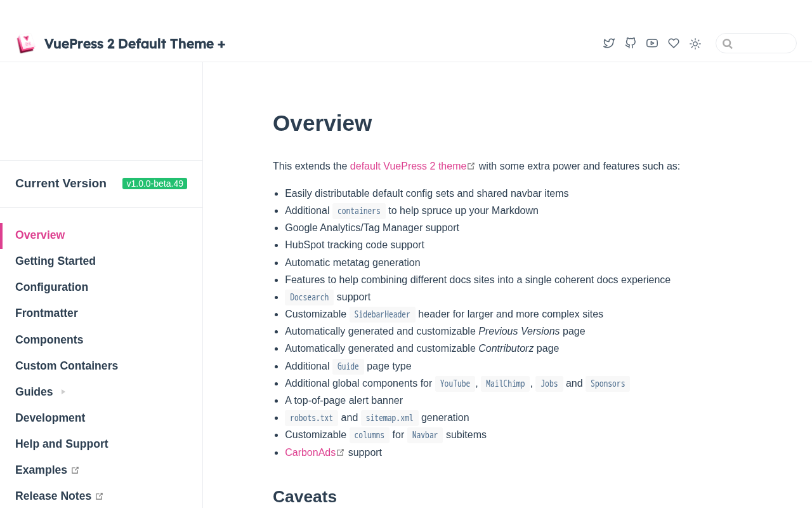Open the default VuePress 2 theme link
The height and width of the screenshot is (508, 812).
pos(408,166)
